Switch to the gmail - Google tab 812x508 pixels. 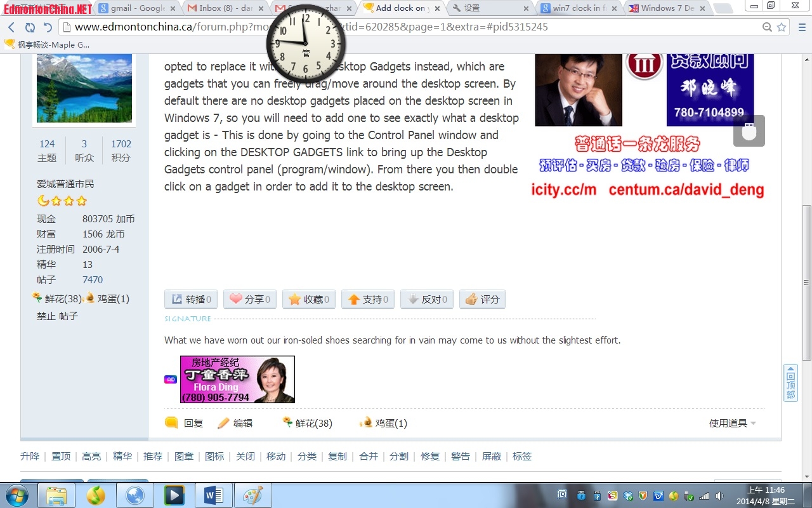pos(133,8)
